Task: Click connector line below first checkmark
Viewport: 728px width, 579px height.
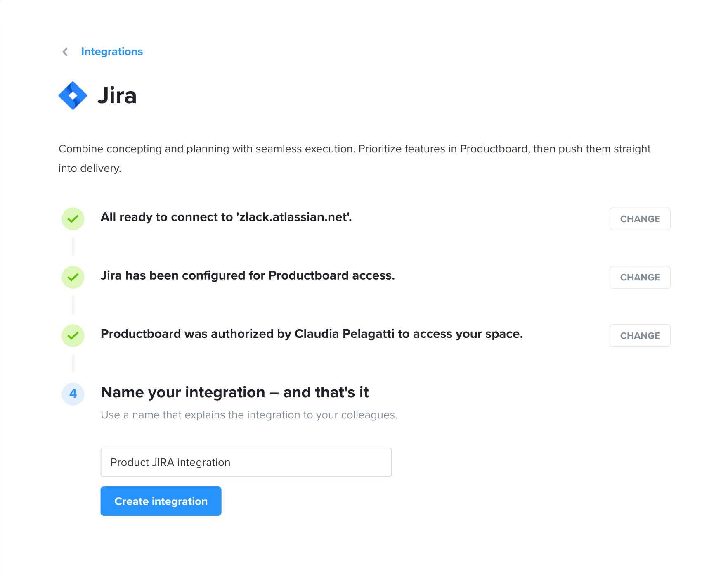Action: (73, 247)
